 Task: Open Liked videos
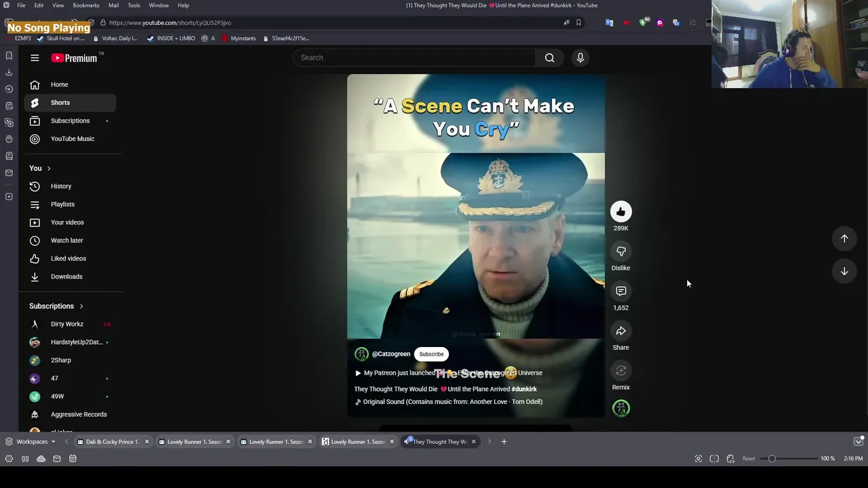(70, 258)
